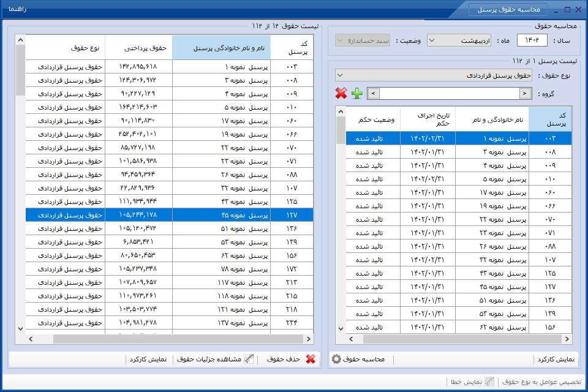Open the ماه dropdown showing اردیبهشت
This screenshot has width=588, height=392.
[459, 40]
